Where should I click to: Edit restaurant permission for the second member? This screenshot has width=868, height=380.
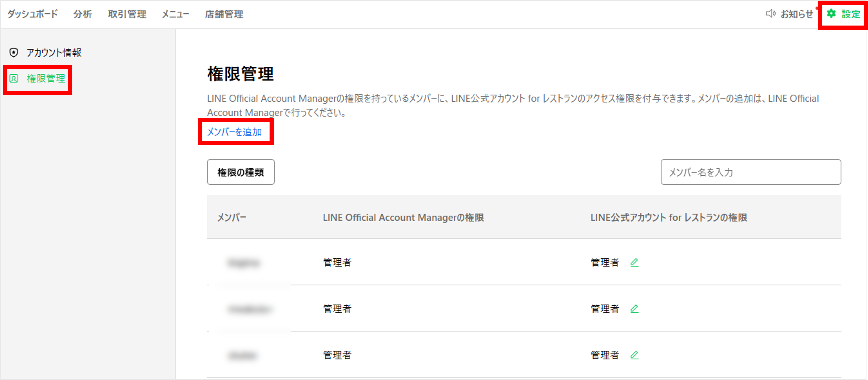click(x=634, y=309)
